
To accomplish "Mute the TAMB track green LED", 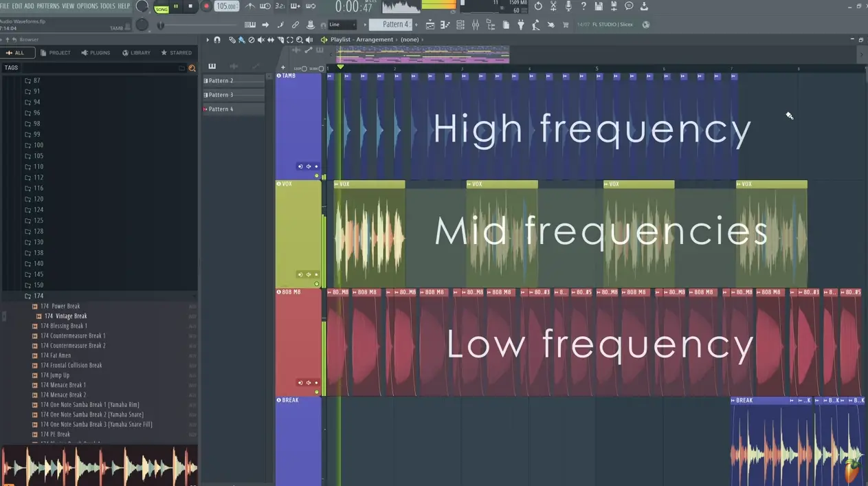I will (317, 176).
